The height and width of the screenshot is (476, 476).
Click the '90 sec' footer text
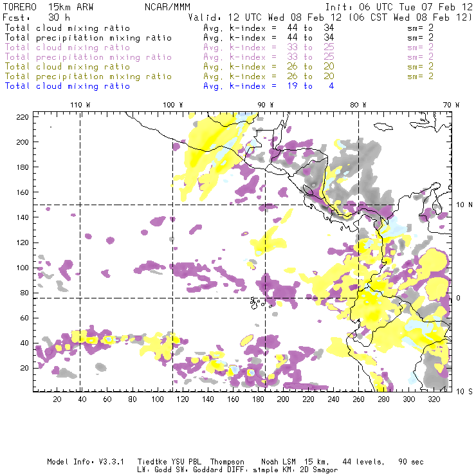(411, 462)
